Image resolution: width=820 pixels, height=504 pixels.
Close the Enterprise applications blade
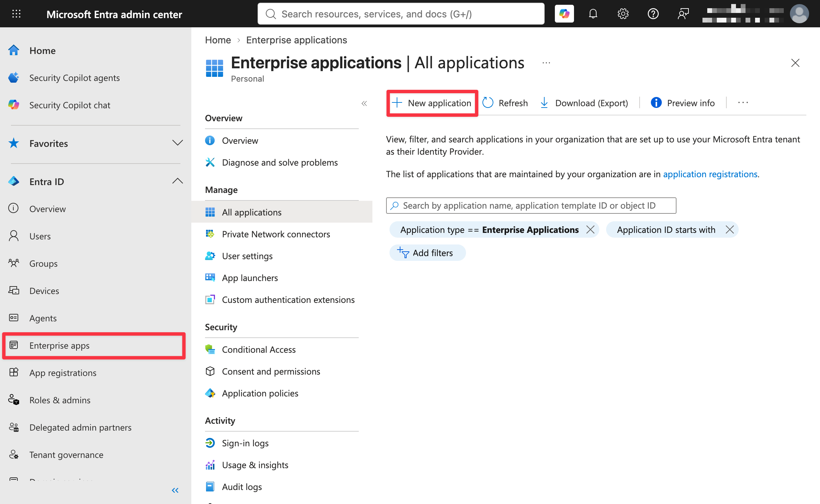pyautogui.click(x=795, y=63)
